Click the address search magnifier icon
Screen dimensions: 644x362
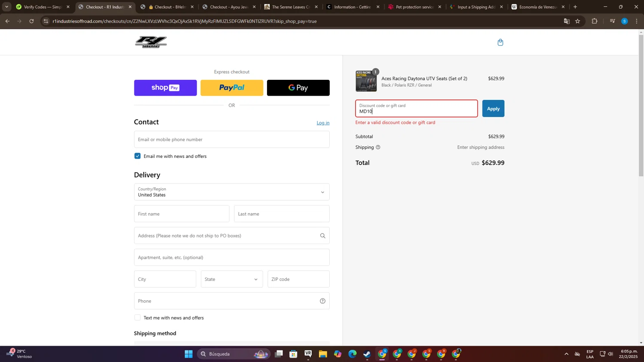pyautogui.click(x=322, y=235)
